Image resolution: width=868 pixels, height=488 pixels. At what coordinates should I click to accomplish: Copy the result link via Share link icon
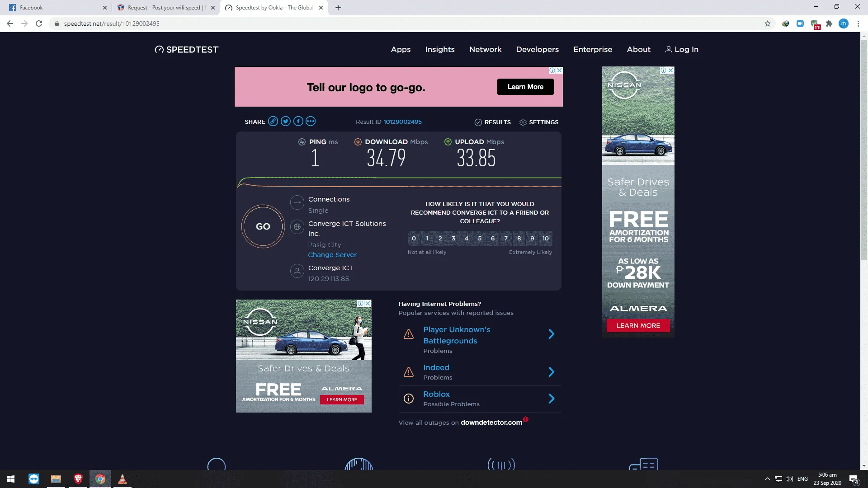click(273, 122)
